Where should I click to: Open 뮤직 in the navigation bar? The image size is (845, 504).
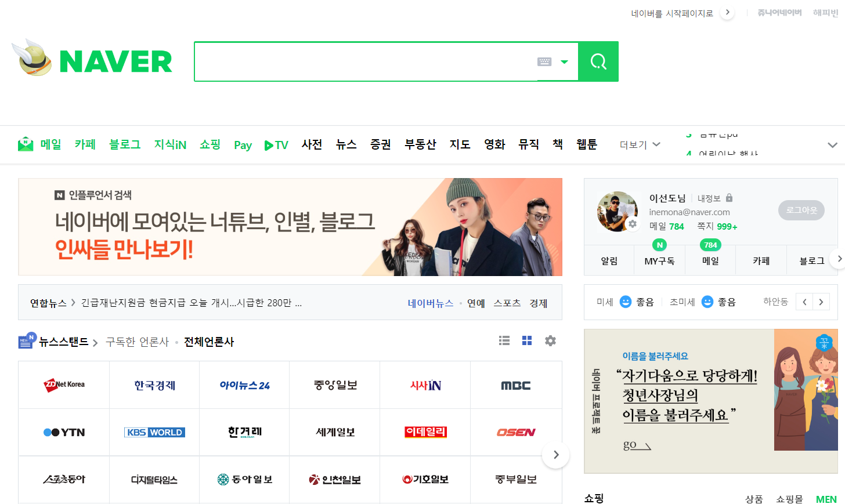(529, 144)
